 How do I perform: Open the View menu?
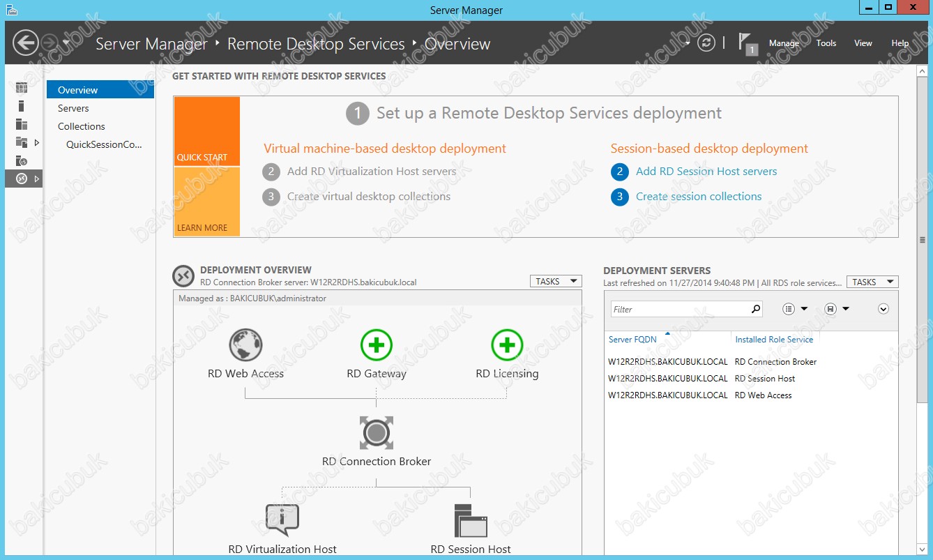coord(863,43)
